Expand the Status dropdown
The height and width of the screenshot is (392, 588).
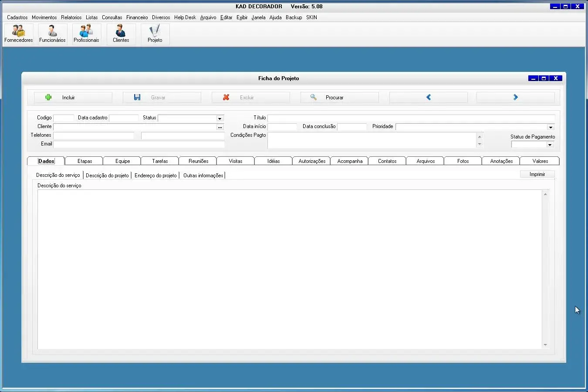[x=220, y=118]
